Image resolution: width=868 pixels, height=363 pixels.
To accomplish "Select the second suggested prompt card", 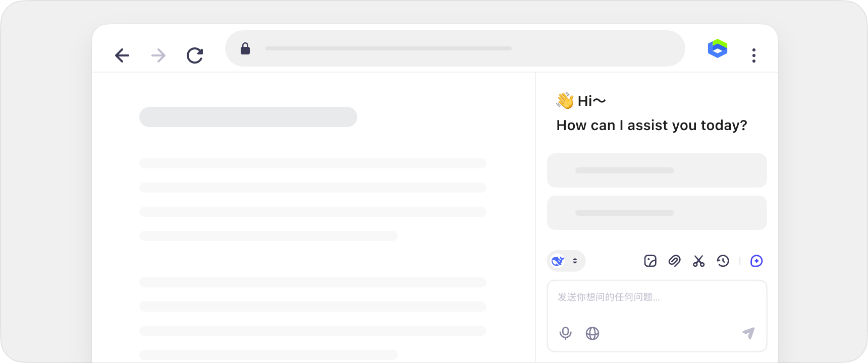I will (x=657, y=213).
